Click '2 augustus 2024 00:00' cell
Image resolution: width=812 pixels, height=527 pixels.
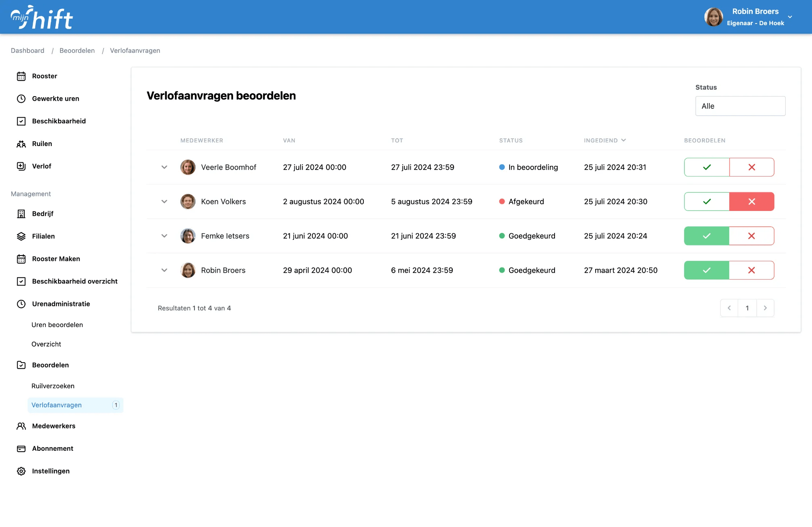pyautogui.click(x=324, y=202)
